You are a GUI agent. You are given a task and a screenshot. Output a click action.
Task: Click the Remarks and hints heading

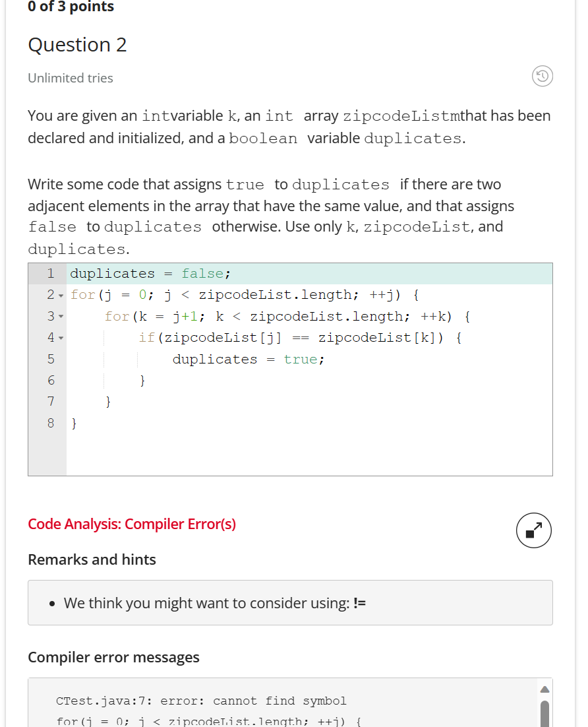(x=92, y=559)
